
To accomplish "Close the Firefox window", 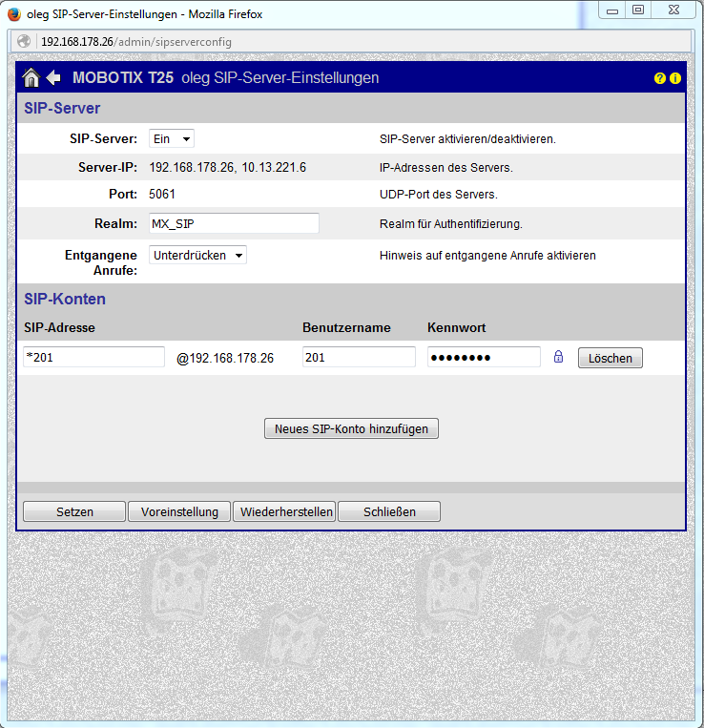I will click(673, 10).
